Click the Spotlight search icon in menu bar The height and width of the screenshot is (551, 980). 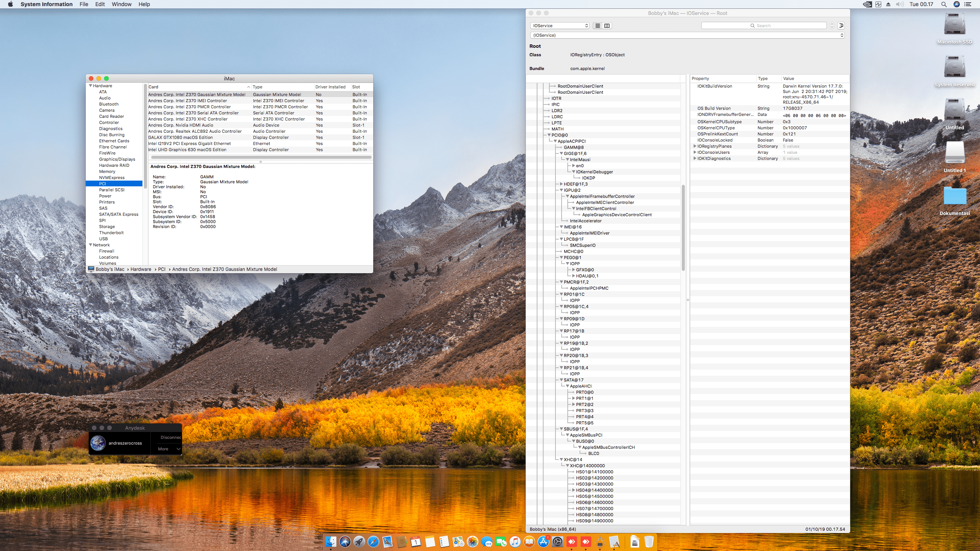click(944, 4)
